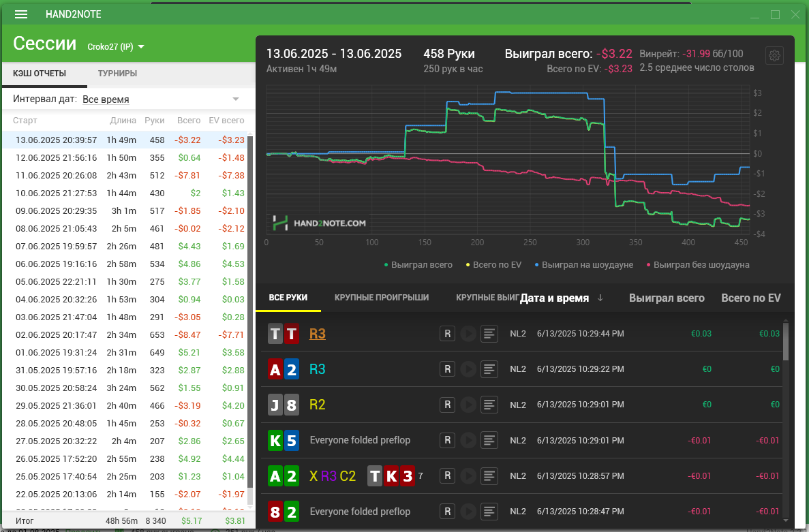Select session 12.06.2025 21:56:16

(125, 158)
